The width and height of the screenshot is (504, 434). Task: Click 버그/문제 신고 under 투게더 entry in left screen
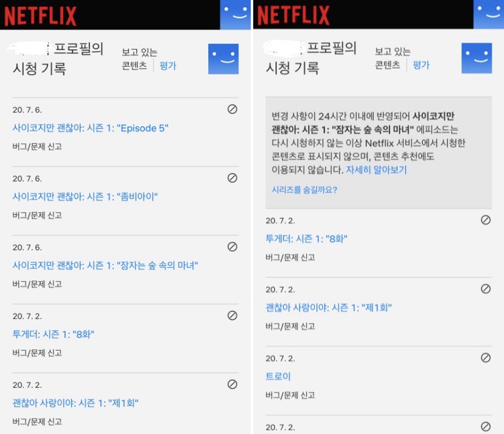click(37, 353)
